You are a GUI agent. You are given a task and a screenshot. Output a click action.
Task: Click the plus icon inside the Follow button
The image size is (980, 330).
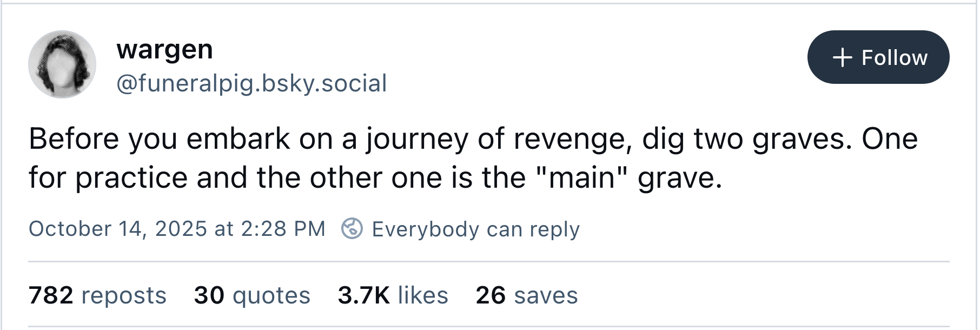[843, 57]
